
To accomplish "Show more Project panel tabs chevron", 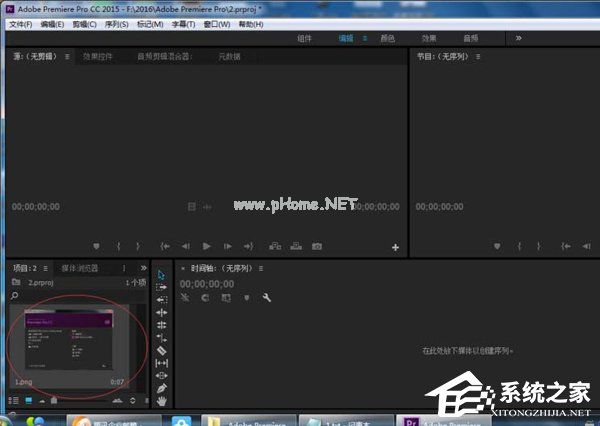I will tap(143, 268).
